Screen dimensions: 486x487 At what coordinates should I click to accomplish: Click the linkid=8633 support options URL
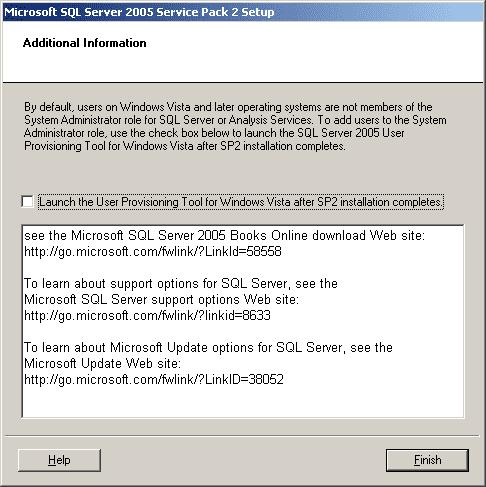click(147, 315)
